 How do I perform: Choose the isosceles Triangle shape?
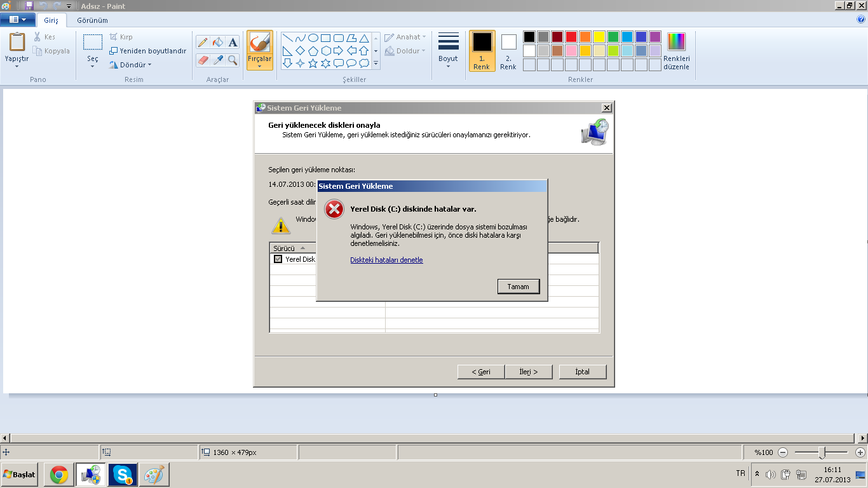coord(363,38)
